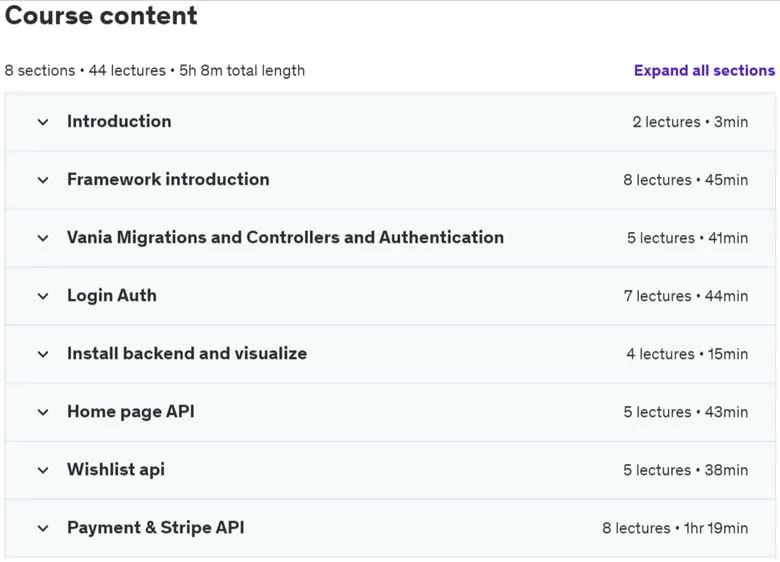Click chevron beside Vania Migrations and Controllers
Viewport: 780px width, 562px height.
point(43,238)
